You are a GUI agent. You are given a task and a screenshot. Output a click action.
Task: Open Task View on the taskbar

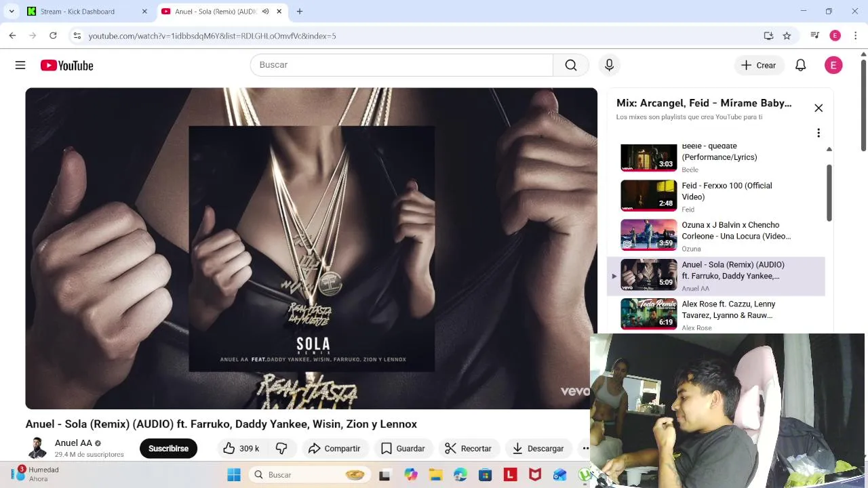click(x=384, y=475)
